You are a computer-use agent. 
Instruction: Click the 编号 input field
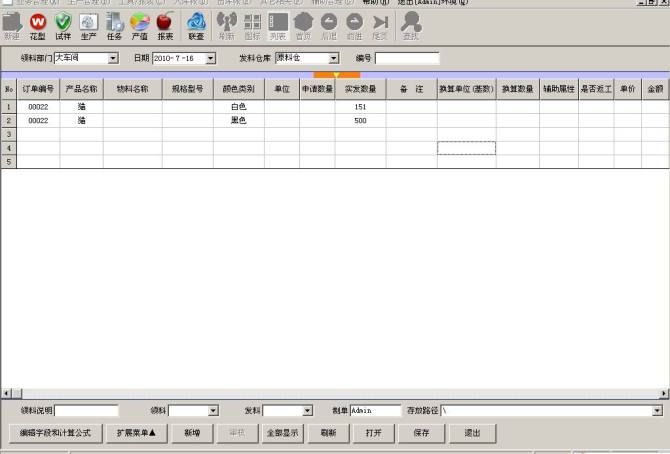click(x=406, y=59)
